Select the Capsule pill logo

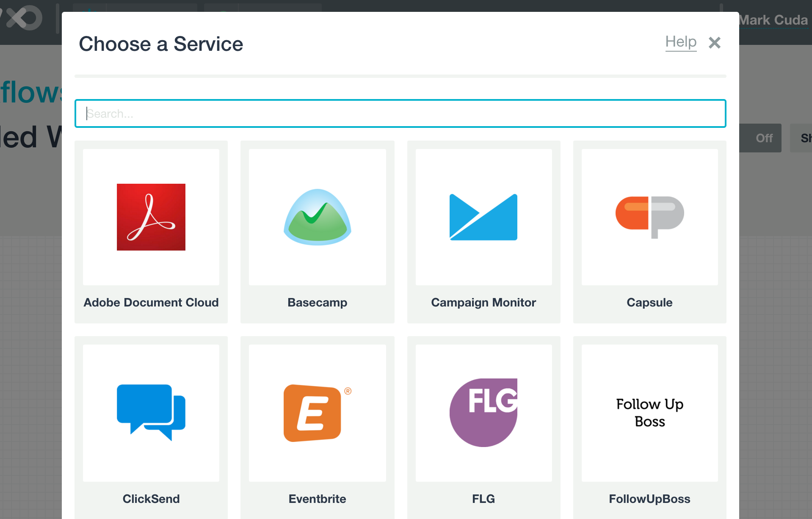pos(650,217)
